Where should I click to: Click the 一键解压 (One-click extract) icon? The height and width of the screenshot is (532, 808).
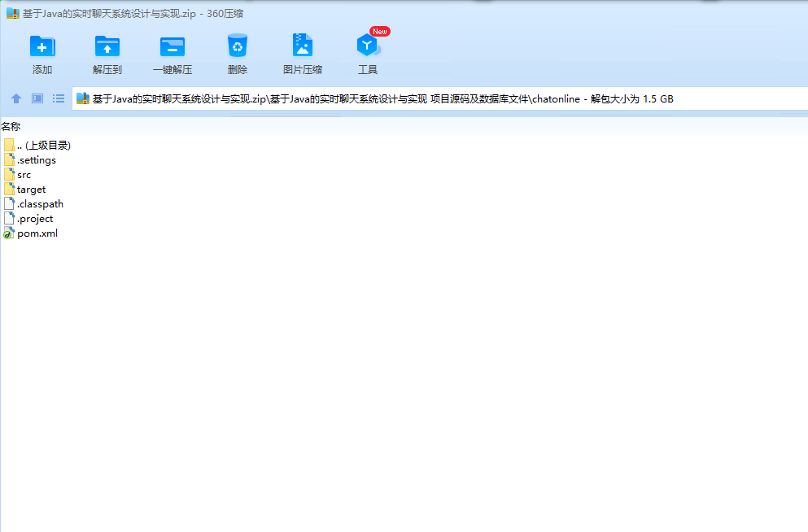pyautogui.click(x=173, y=54)
